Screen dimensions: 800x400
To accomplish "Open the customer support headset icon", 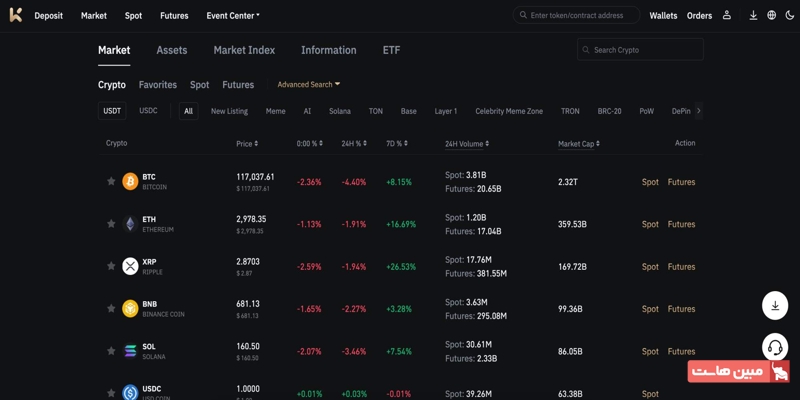I will (x=775, y=347).
